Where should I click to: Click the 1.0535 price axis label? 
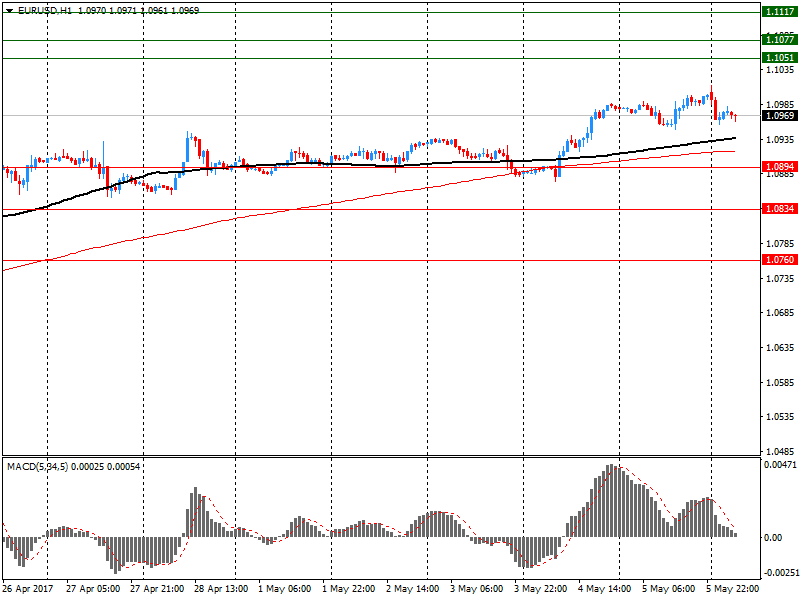781,417
